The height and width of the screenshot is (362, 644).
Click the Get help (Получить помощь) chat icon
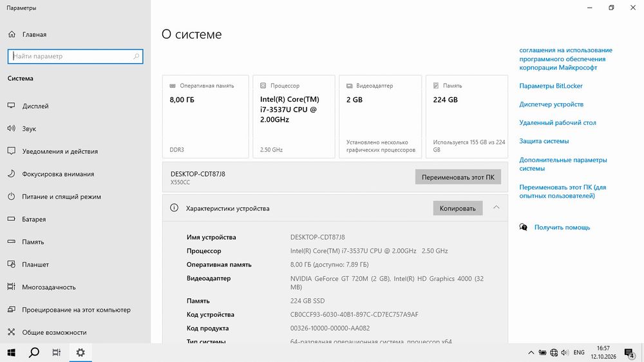click(523, 227)
